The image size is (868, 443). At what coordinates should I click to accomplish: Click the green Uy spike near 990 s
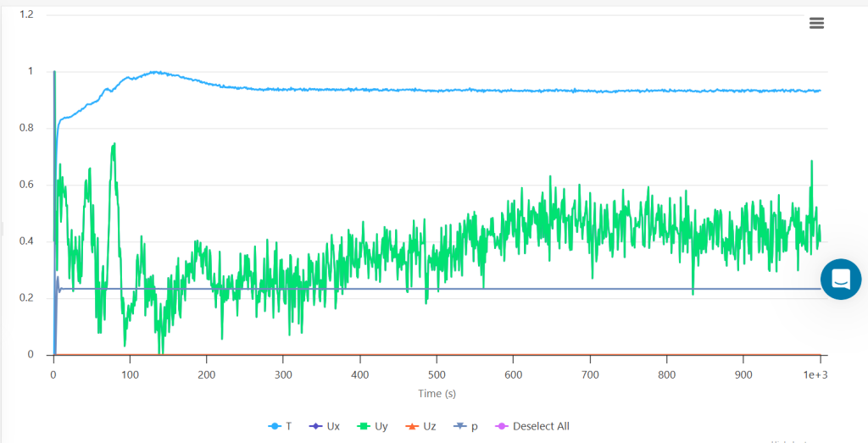point(811,162)
